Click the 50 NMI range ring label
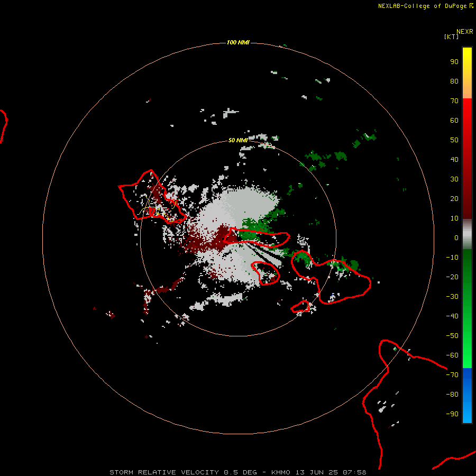 [x=238, y=140]
